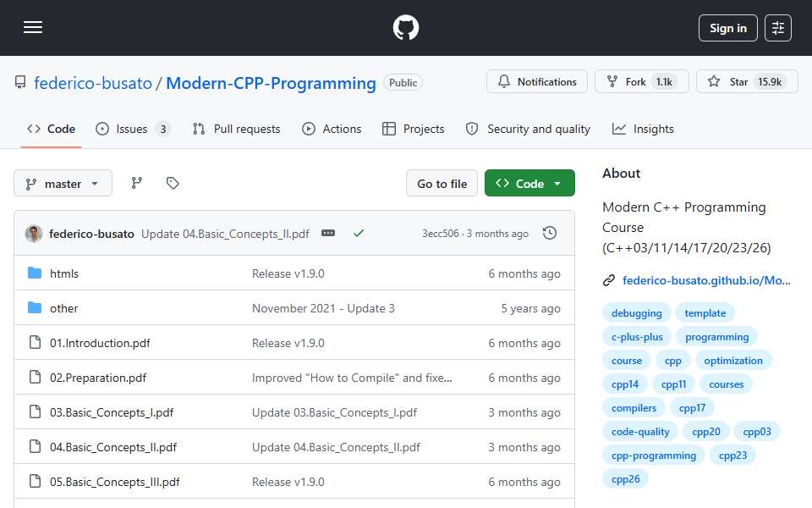View tags via tag icon

click(173, 183)
